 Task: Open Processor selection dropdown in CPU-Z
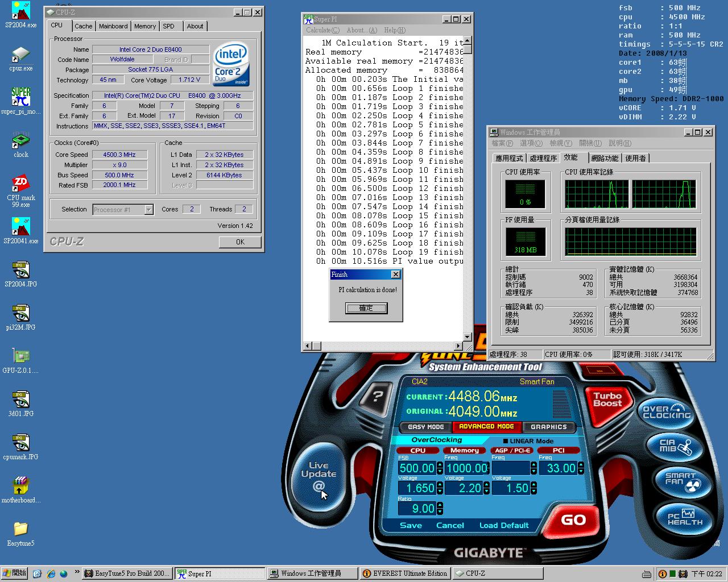tap(148, 210)
